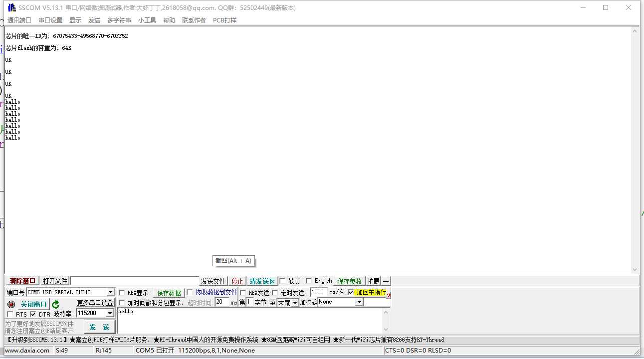This screenshot has width=644, height=359.
Task: Click the R:145 received counter
Action: 104,351
